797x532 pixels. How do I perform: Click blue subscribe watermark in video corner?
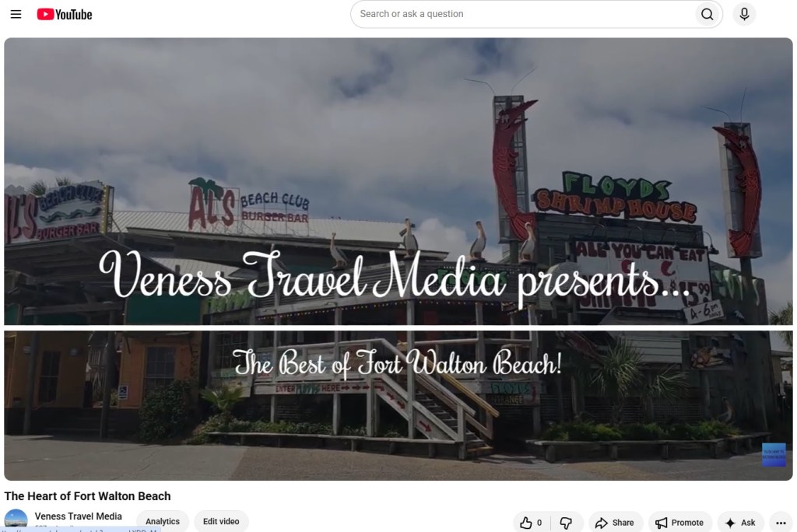coord(774,455)
